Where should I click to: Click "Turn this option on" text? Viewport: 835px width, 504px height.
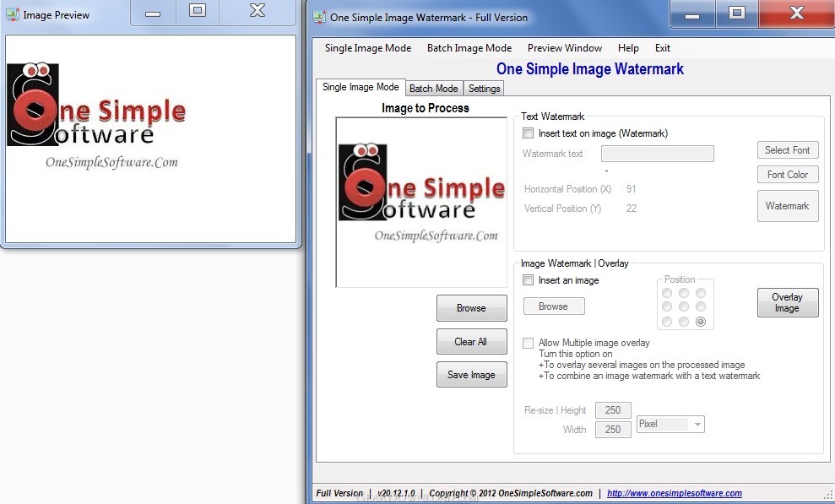[576, 354]
